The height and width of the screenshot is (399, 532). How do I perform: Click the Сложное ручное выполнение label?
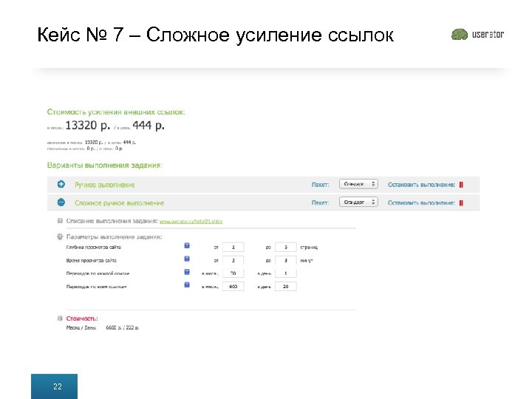(120, 203)
